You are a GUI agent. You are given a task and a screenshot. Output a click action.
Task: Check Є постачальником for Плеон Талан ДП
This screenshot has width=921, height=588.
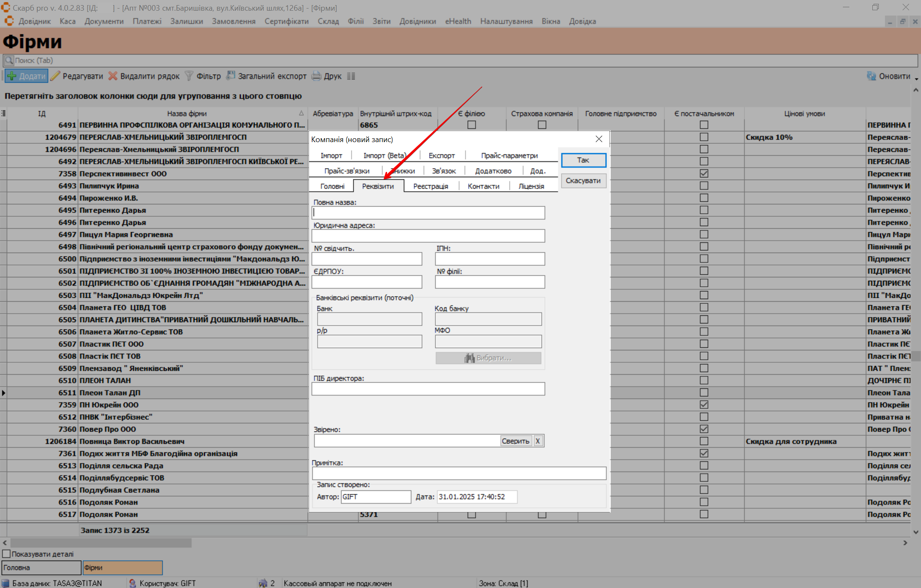point(704,392)
